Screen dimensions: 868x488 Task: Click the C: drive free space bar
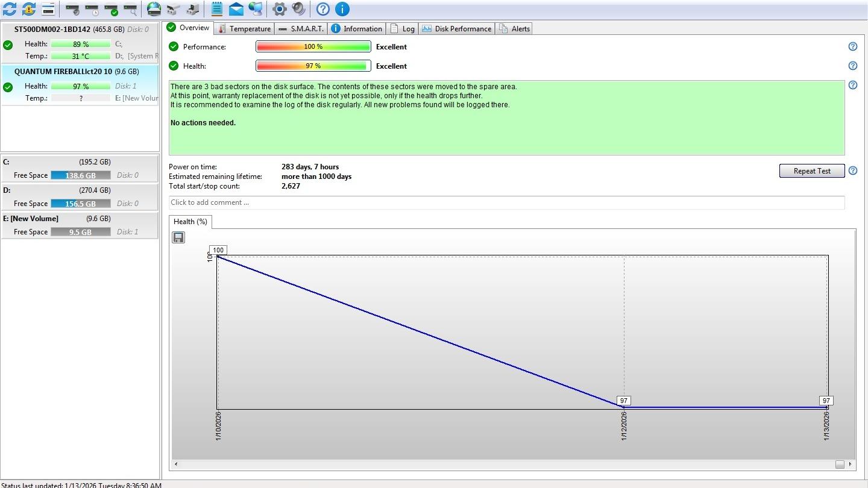click(x=80, y=175)
